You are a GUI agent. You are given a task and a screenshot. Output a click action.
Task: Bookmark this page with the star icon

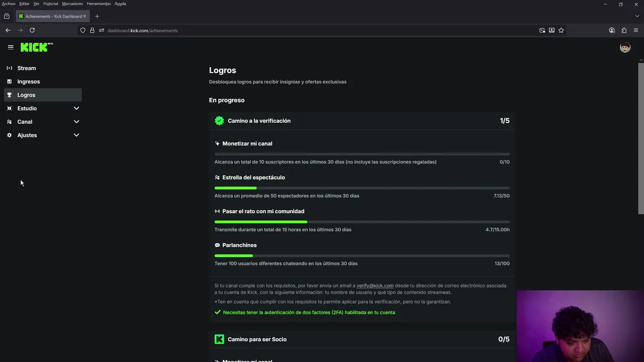coord(561,30)
